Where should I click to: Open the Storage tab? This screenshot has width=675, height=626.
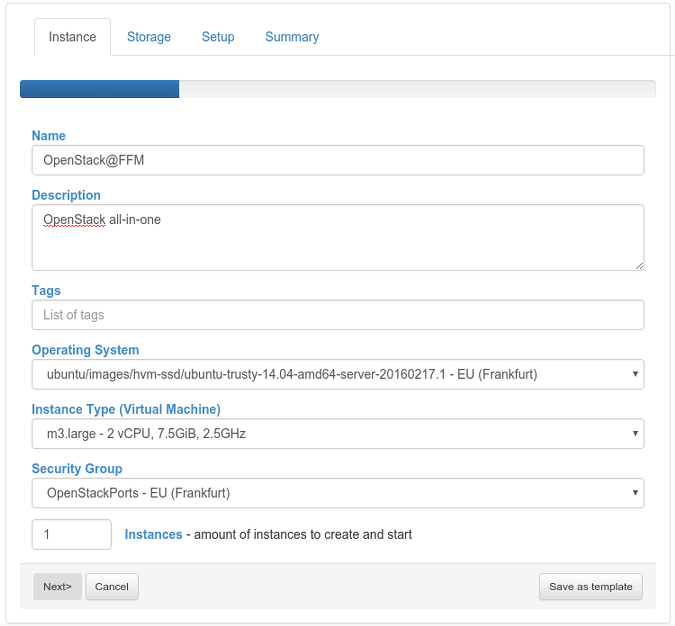tap(149, 37)
